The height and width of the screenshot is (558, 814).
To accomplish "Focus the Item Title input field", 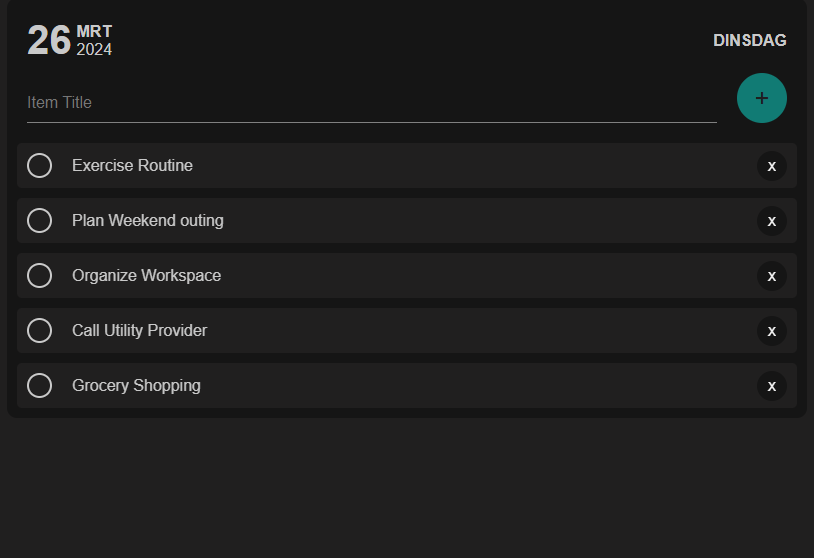I will coord(371,103).
